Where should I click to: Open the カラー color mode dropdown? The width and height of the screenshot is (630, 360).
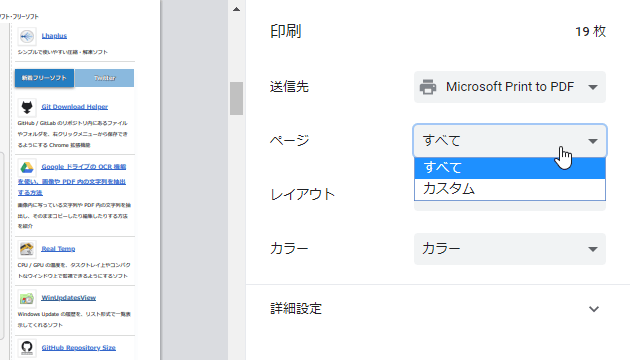[x=509, y=249]
